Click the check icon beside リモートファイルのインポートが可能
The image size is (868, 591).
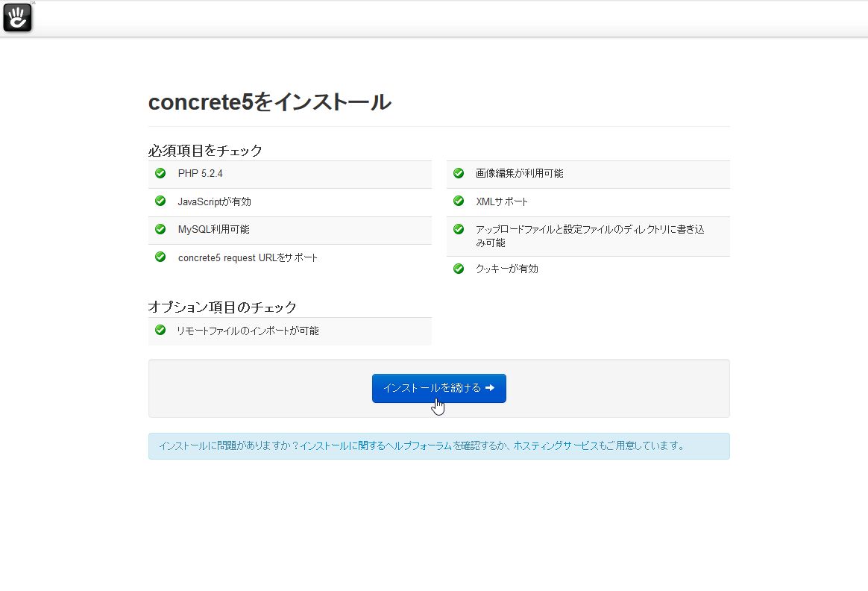tap(160, 330)
